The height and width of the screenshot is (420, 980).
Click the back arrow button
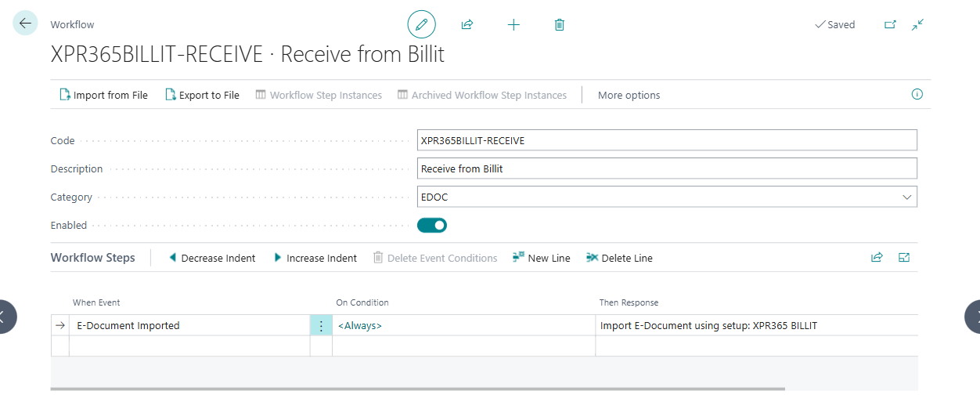point(25,24)
